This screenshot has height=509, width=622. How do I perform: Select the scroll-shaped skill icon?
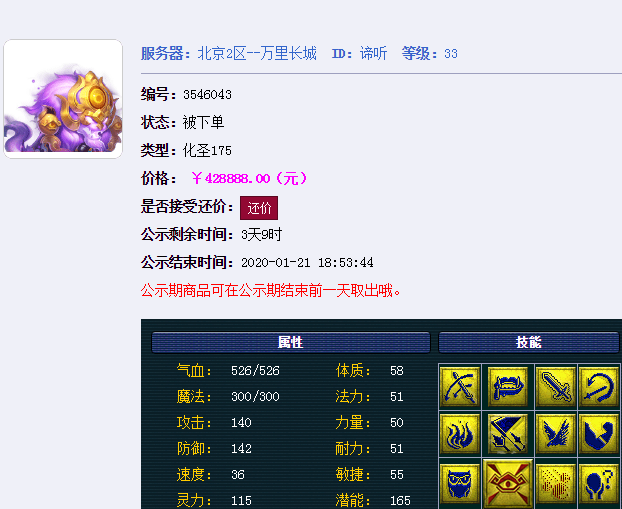(508, 386)
